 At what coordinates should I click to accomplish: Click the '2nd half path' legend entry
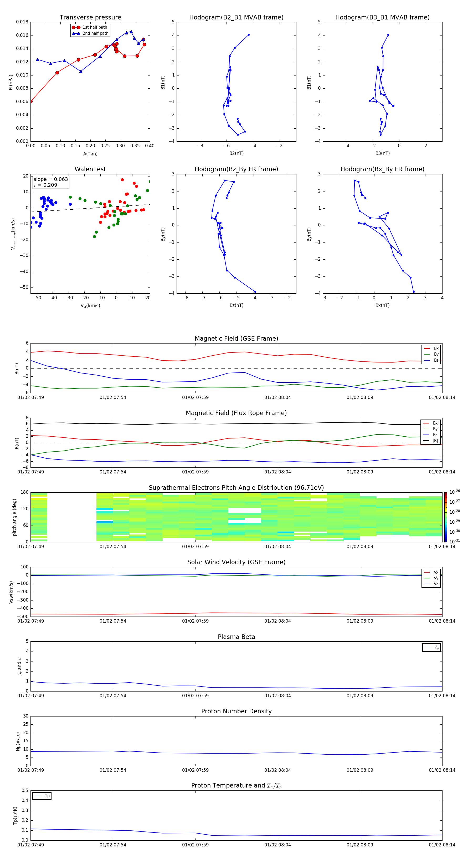[90, 33]
